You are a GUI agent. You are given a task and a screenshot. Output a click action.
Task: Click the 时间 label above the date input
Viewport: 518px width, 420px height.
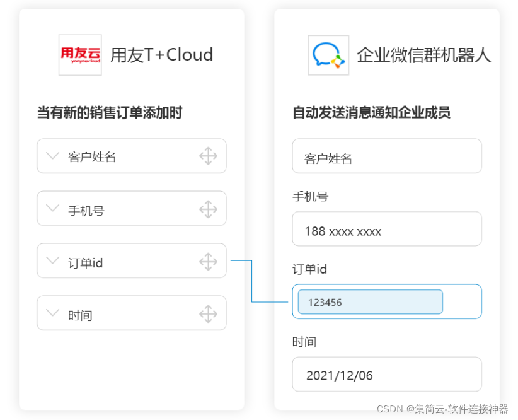click(x=304, y=342)
